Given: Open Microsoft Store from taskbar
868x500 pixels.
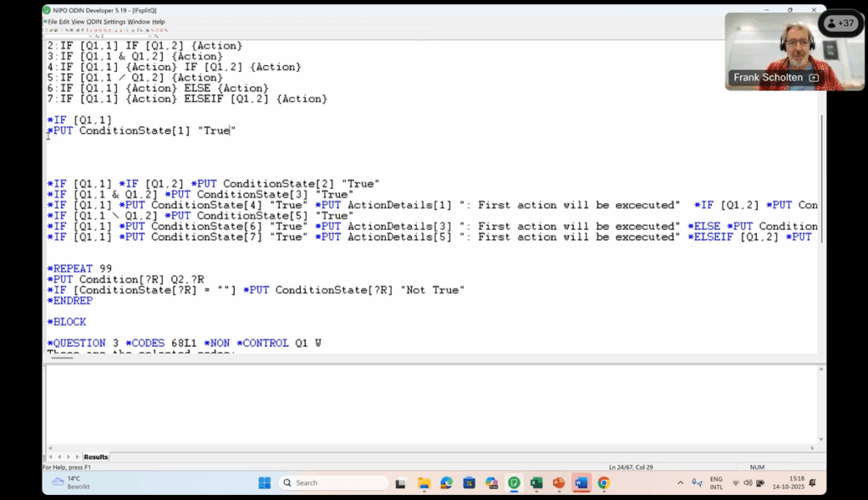Looking at the screenshot, I should [469, 483].
